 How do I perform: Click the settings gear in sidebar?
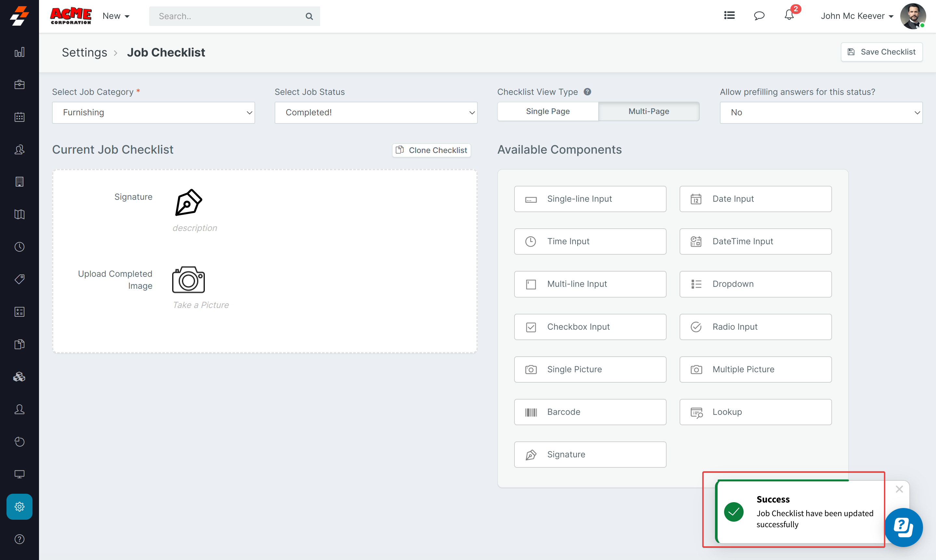pyautogui.click(x=19, y=506)
